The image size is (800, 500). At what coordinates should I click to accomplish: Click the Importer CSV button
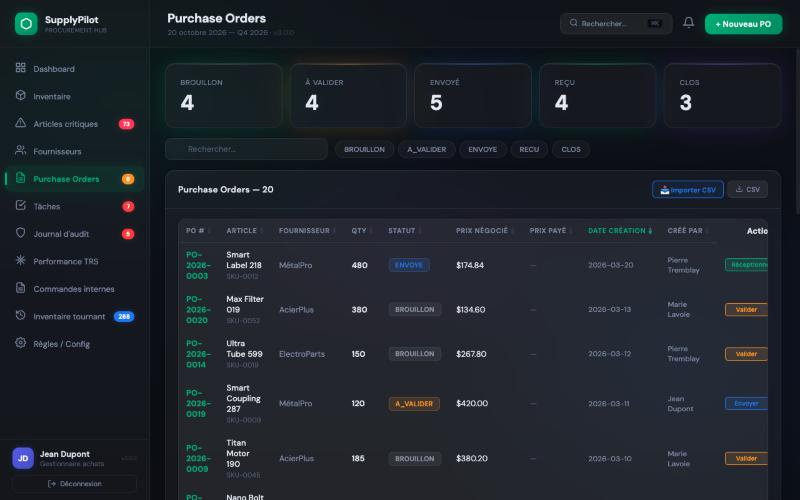[x=688, y=189]
